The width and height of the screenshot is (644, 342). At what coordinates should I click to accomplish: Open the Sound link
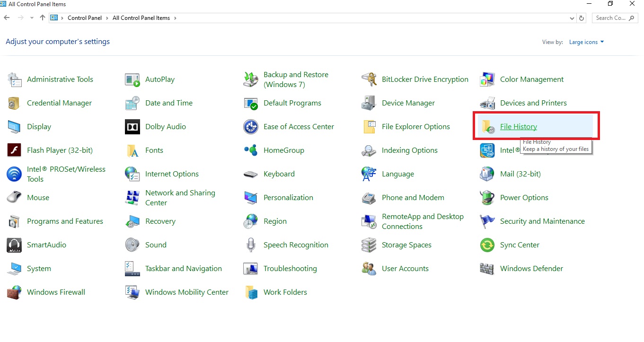click(x=156, y=245)
